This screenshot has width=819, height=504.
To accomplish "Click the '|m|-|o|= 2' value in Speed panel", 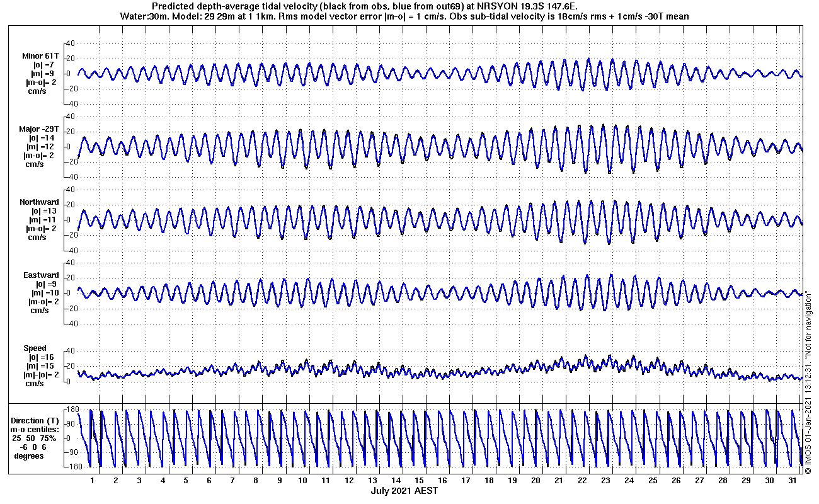I will [40, 375].
